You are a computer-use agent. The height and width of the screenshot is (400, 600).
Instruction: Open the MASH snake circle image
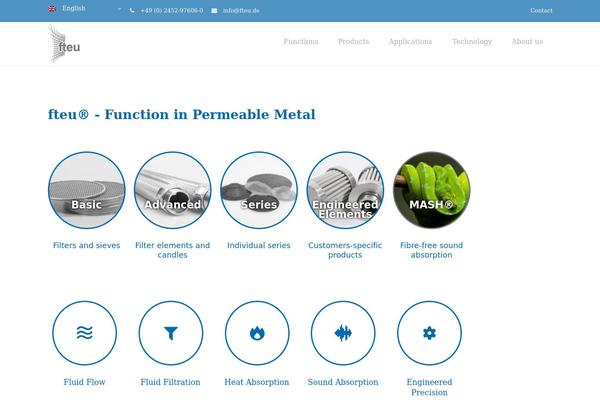click(x=432, y=190)
